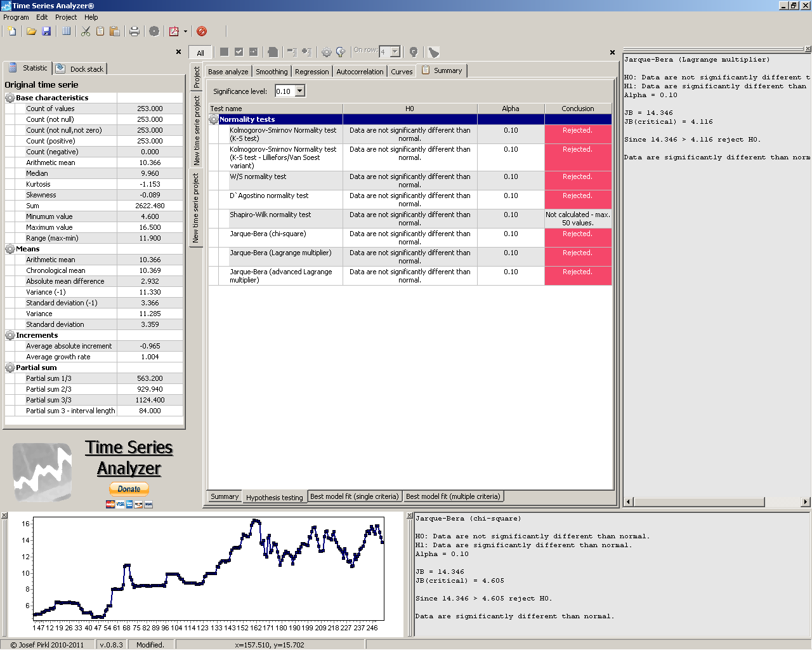
Task: Click the gray bulb icon after On row
Action: 414,52
